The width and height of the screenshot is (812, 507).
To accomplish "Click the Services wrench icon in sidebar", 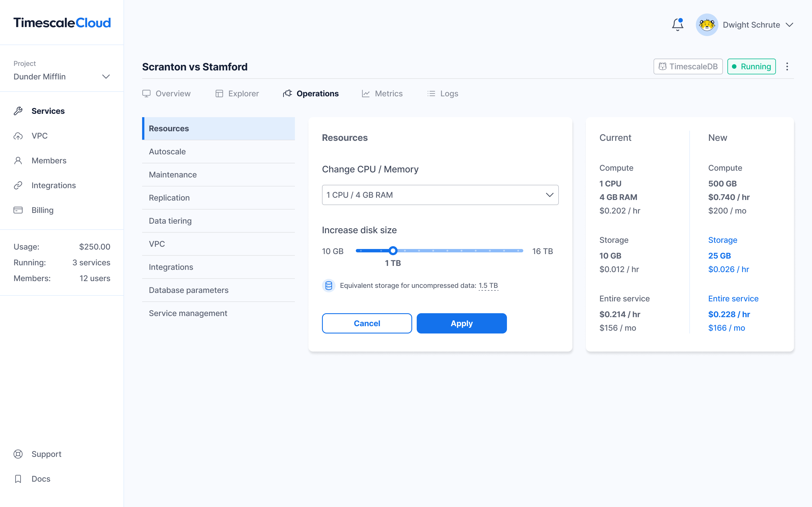I will 18,111.
